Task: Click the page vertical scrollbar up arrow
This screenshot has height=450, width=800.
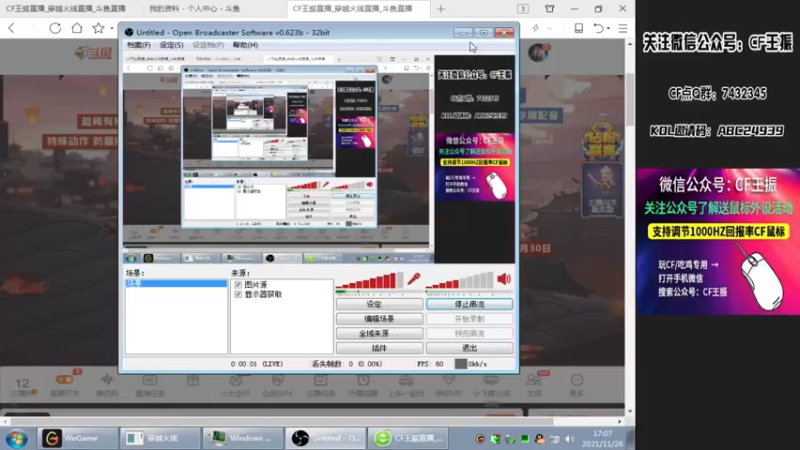Action: (x=630, y=44)
